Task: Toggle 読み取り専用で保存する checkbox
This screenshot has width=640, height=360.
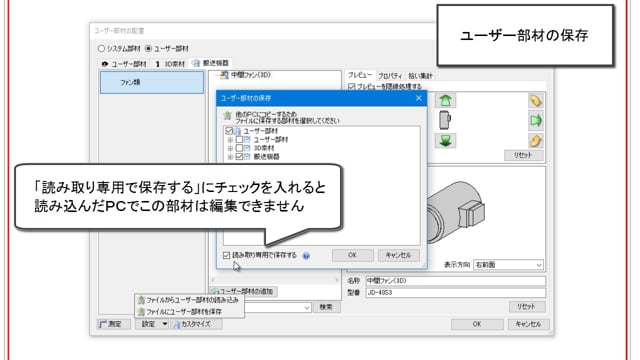Action: coord(227,256)
